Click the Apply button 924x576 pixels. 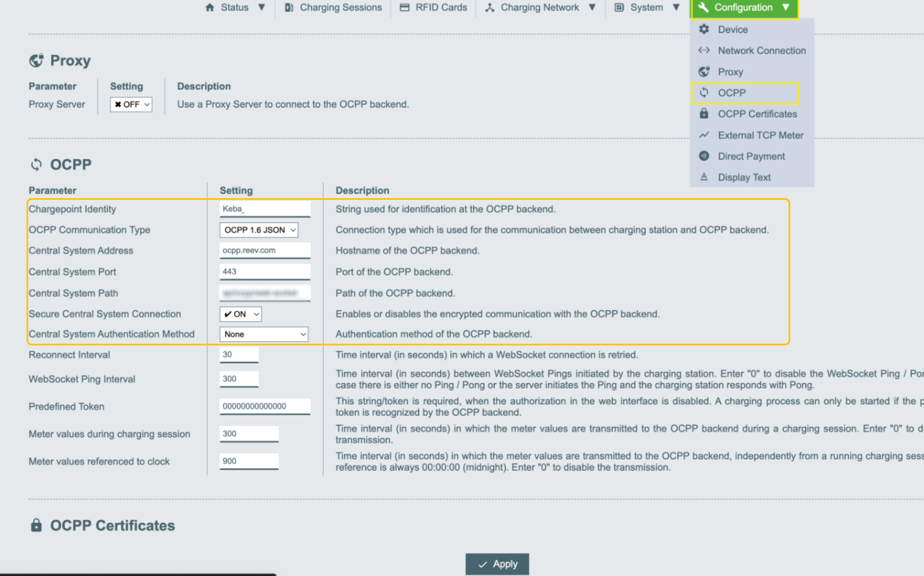pos(497,564)
